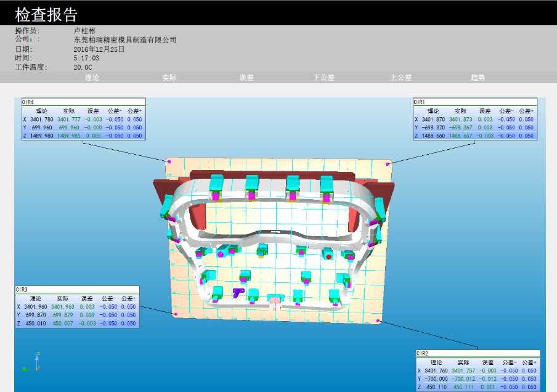Select the CIR4 callout title
Screen dimensions: 557x392
pyautogui.click(x=28, y=102)
